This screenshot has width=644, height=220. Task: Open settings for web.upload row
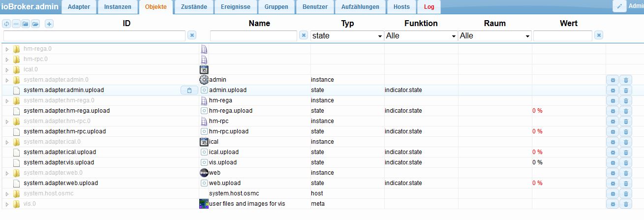point(613,183)
